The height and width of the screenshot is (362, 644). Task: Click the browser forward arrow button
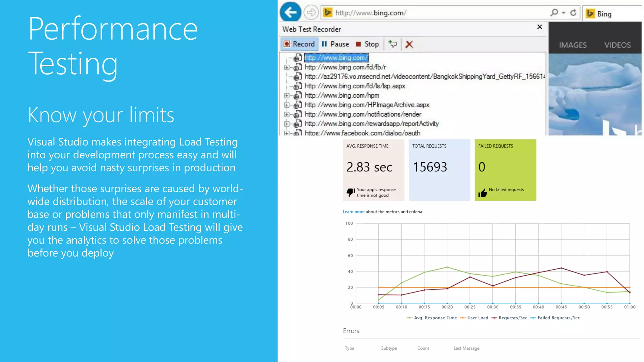311,13
